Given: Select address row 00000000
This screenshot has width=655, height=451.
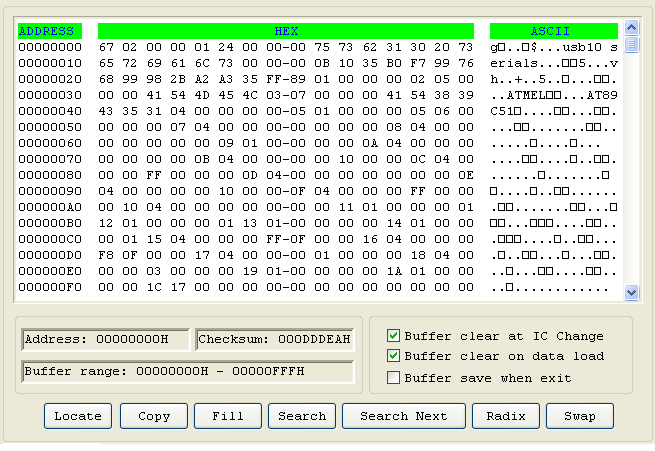Looking at the screenshot, I should pyautogui.click(x=50, y=47).
